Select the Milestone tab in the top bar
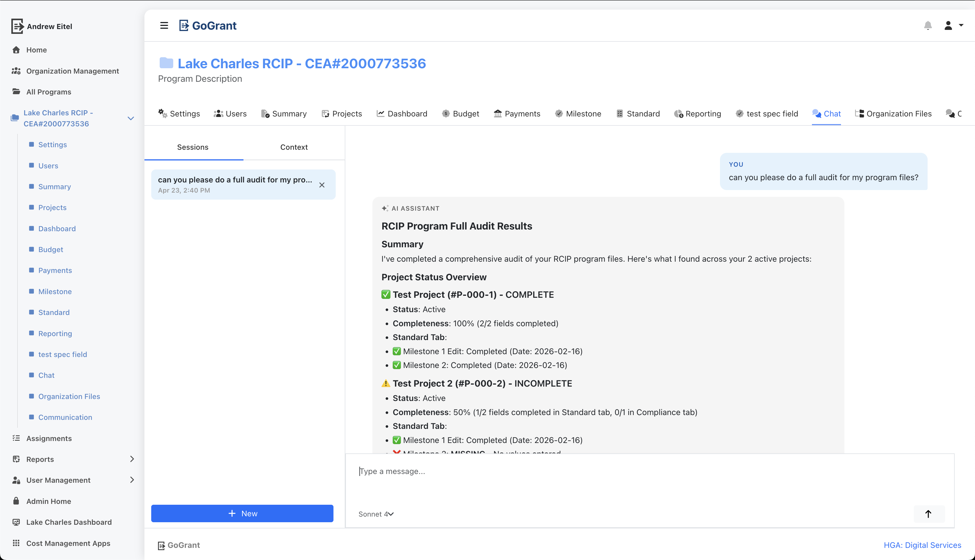This screenshot has height=560, width=975. coord(577,113)
